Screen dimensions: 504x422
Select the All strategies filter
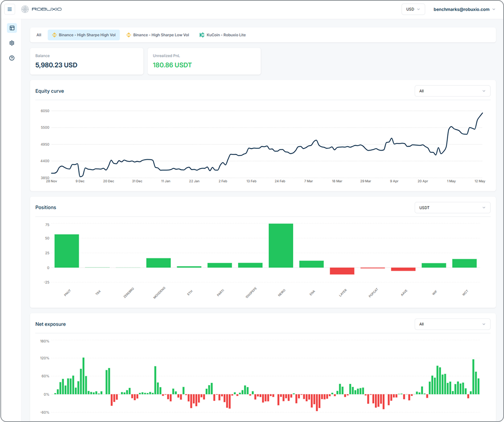39,35
